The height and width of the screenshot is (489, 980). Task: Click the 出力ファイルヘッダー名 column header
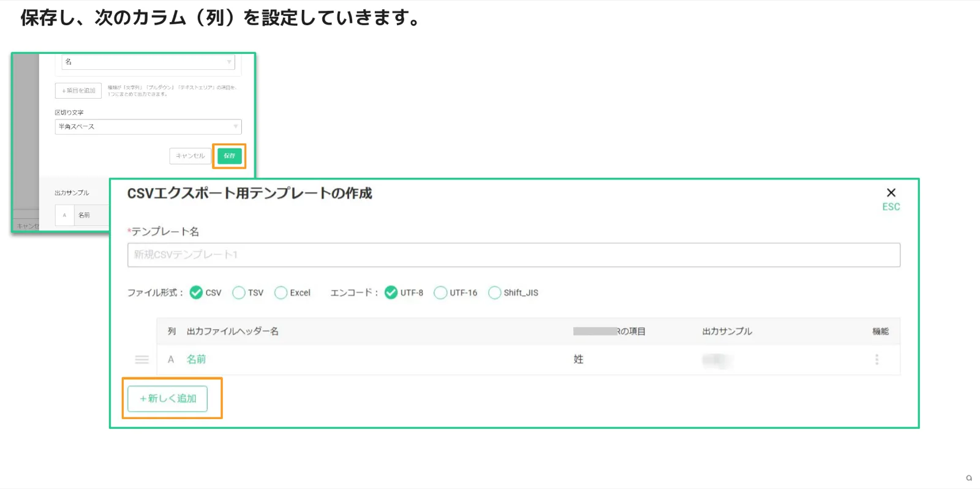pos(232,332)
